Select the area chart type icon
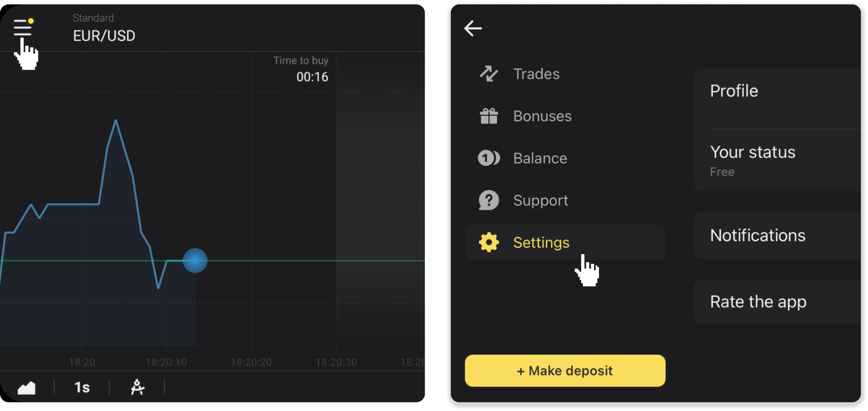Screen dimensions: 868x411 [x=26, y=387]
